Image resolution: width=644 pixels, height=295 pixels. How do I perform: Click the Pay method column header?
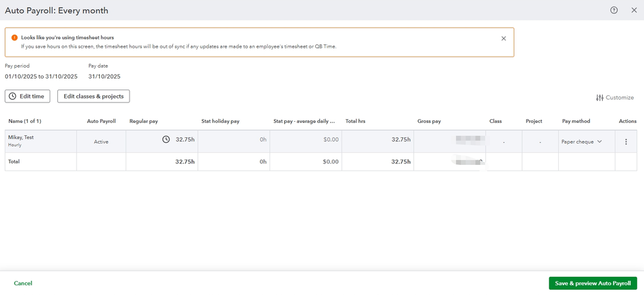pos(576,121)
